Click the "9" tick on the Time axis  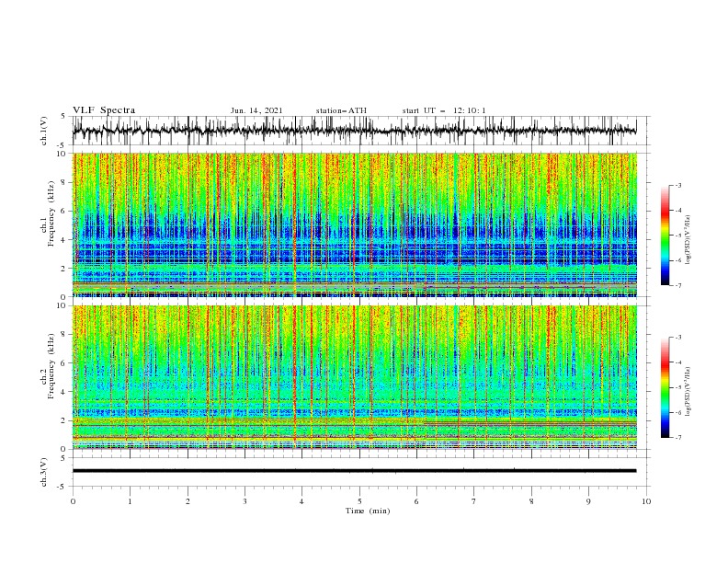point(588,501)
